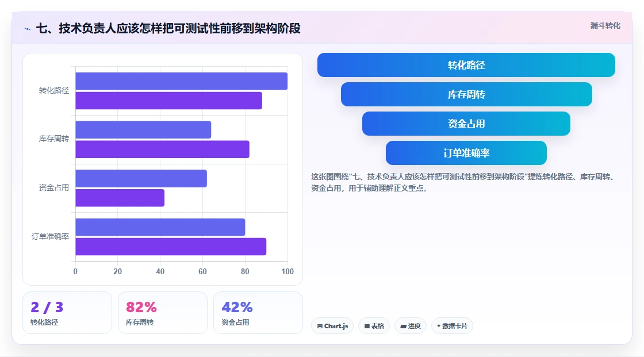Select the 订单准确率 funnel stage
644x357 pixels.
coord(466,153)
